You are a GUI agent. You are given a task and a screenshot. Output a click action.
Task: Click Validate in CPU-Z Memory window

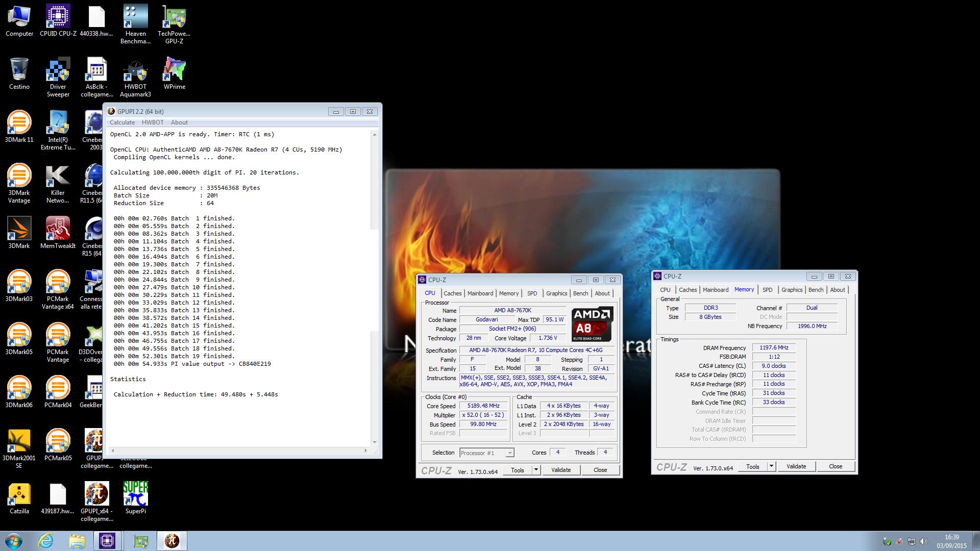tap(796, 466)
